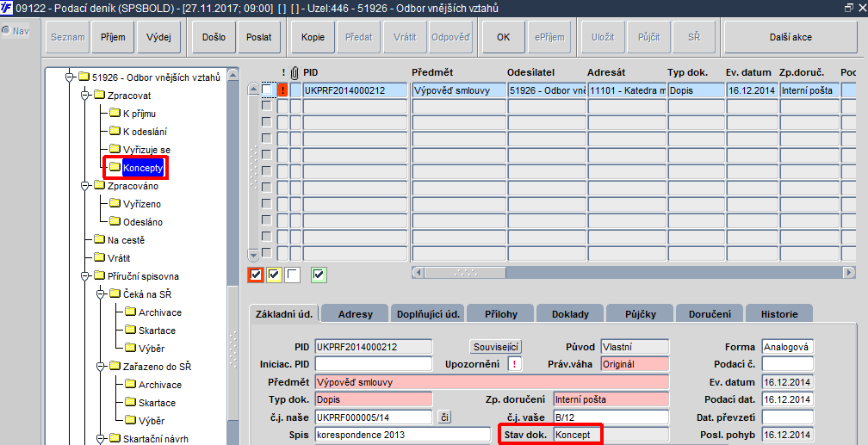
Task: Collapse the Zpracovat tree node
Action: click(84, 96)
